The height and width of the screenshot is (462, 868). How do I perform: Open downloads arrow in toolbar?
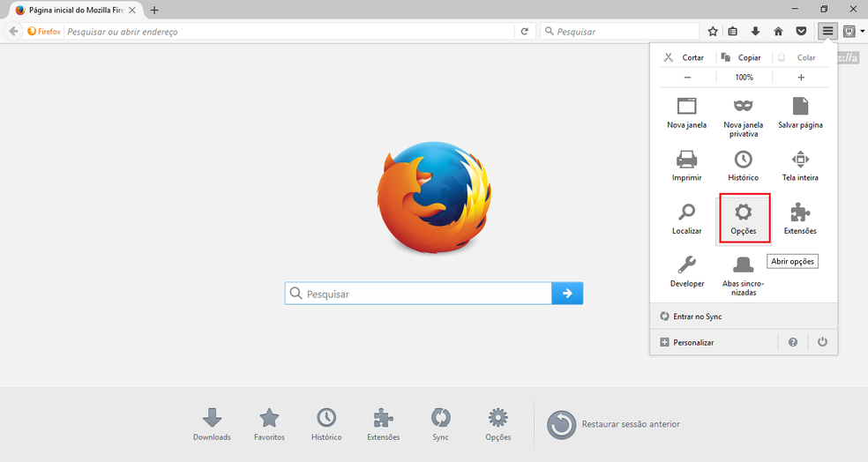click(x=755, y=32)
